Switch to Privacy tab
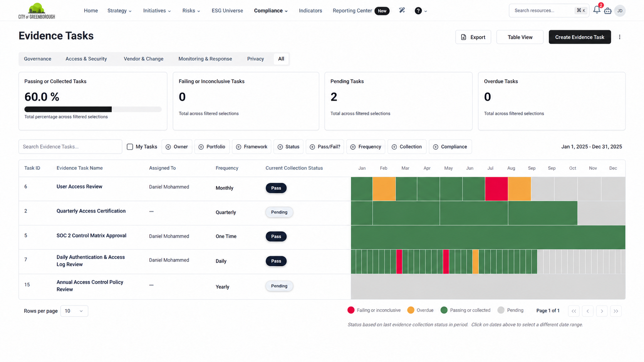Viewport: 644px width, 362px height. point(256,59)
